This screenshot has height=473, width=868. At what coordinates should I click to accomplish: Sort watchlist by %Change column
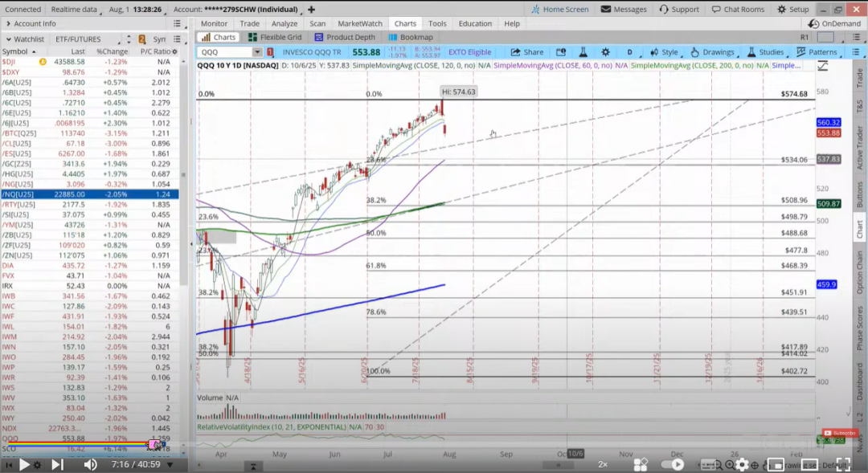[111, 51]
